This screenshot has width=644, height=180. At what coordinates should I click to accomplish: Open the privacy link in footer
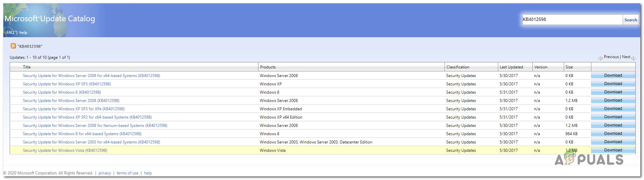(105, 173)
